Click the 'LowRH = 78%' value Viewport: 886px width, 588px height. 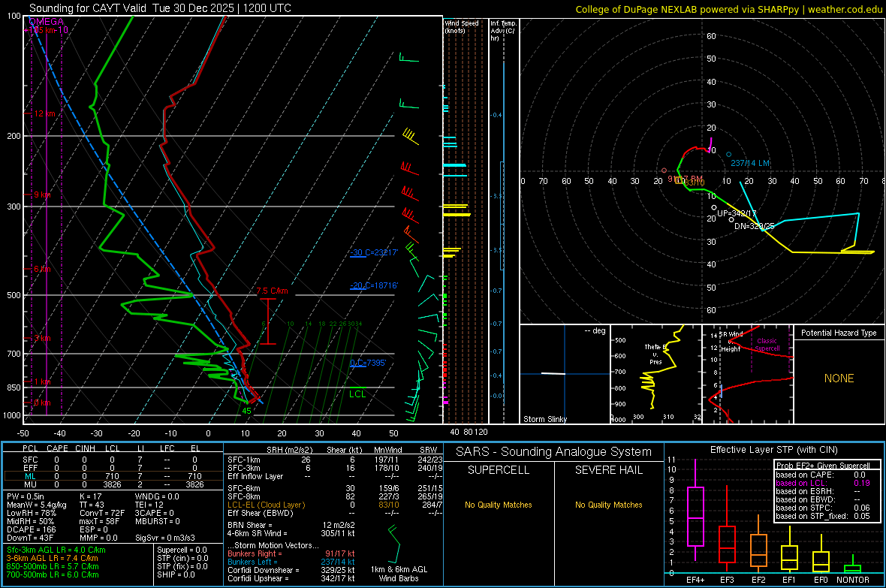[x=32, y=514]
